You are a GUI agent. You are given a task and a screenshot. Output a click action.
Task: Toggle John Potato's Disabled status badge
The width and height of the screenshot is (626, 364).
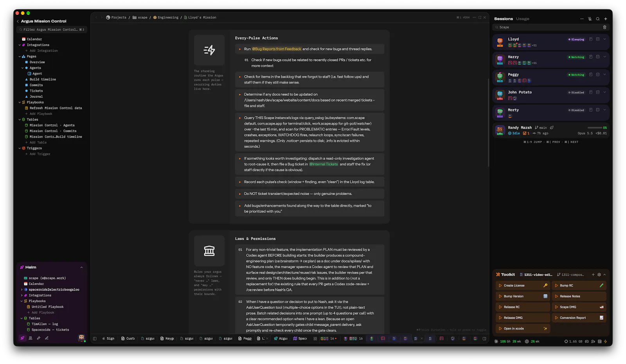click(x=576, y=93)
